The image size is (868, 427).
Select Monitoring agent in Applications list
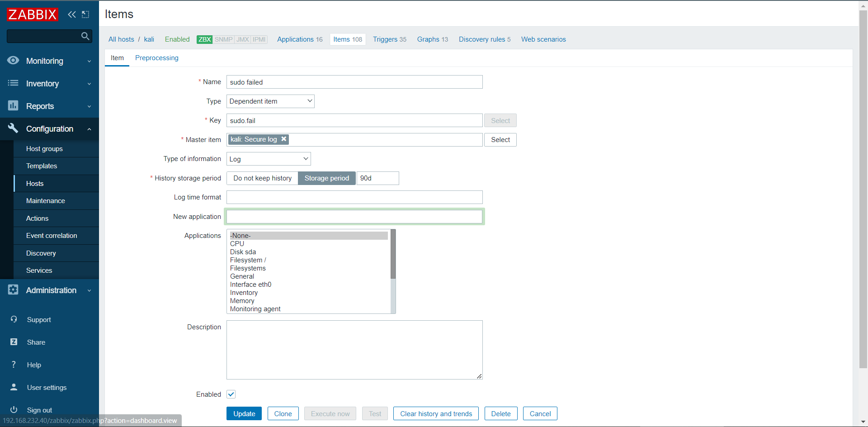pyautogui.click(x=309, y=309)
